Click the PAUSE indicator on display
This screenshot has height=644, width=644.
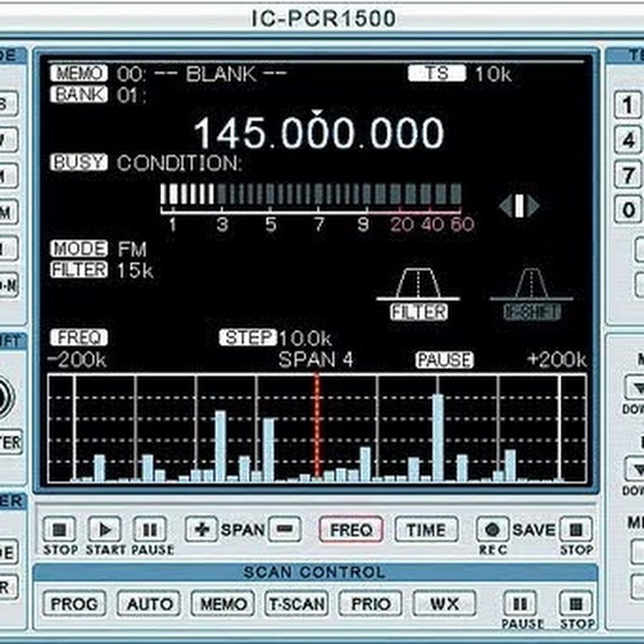[444, 360]
